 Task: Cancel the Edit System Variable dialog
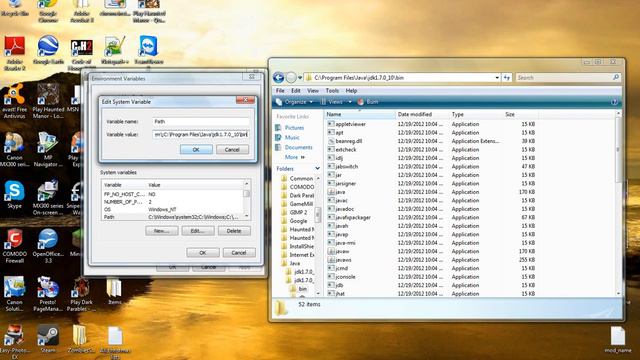point(232,150)
